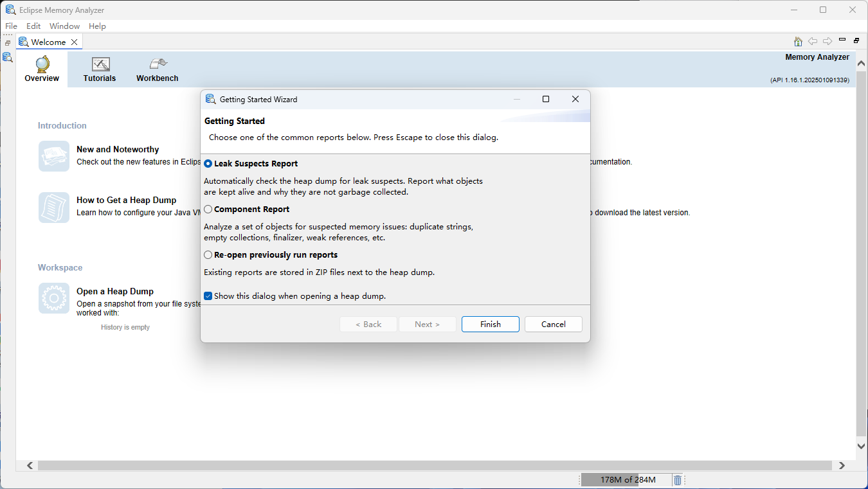Click the Open a Heap Dump gear icon
868x489 pixels.
point(54,298)
